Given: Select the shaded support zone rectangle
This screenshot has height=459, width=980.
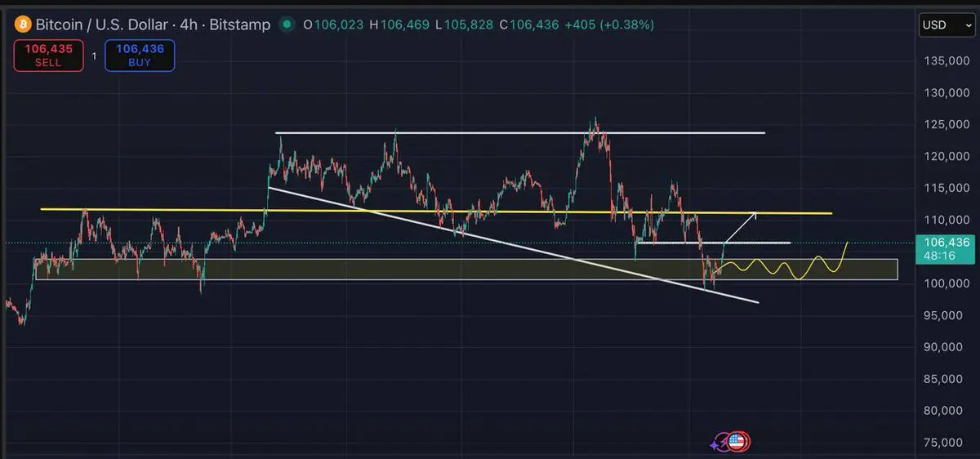Looking at the screenshot, I should coord(466,270).
